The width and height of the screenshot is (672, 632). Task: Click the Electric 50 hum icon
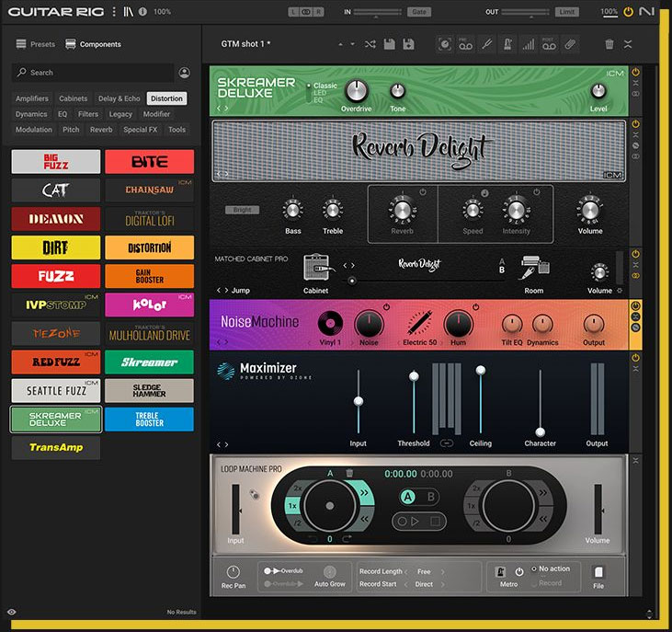click(419, 323)
